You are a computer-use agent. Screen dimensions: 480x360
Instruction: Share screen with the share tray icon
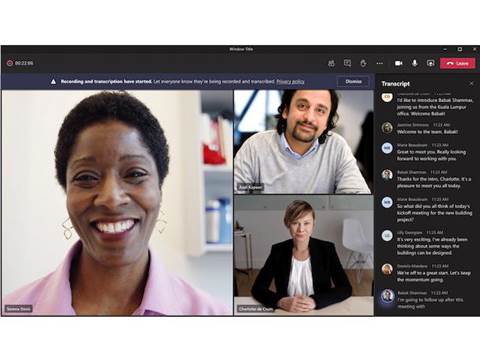tap(431, 63)
